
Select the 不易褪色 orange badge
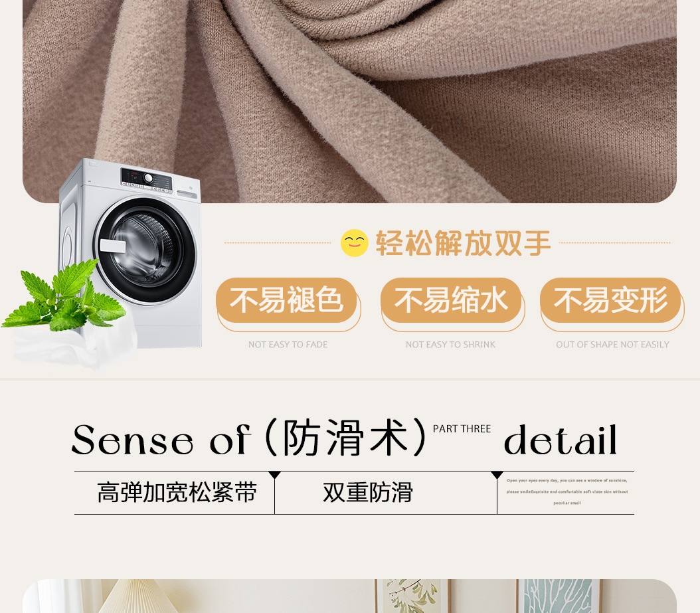286,300
